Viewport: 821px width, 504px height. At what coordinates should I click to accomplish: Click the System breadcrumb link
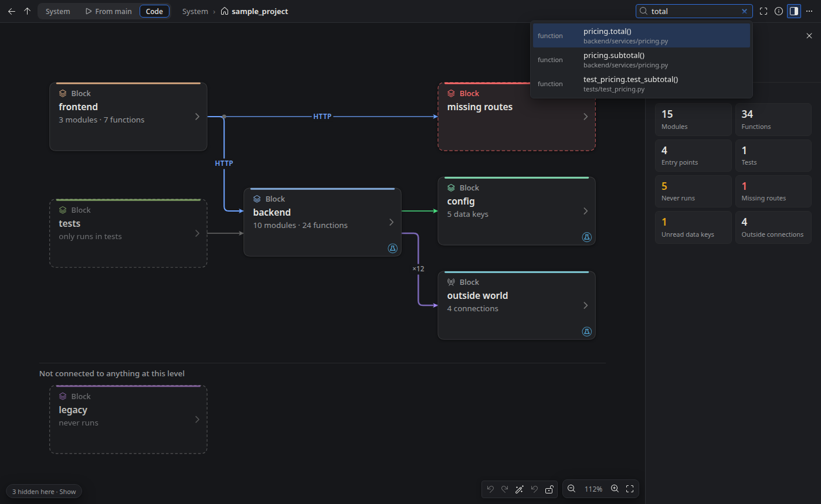coord(195,11)
